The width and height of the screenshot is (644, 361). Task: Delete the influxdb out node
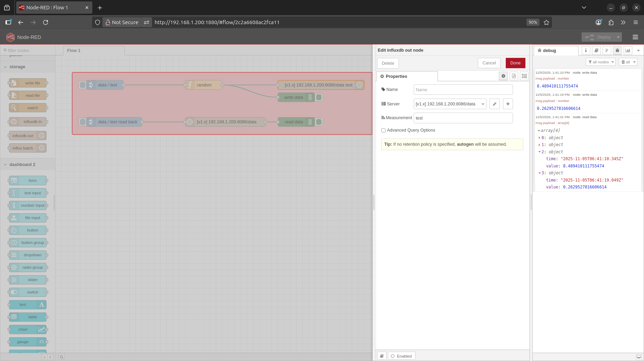coord(388,63)
